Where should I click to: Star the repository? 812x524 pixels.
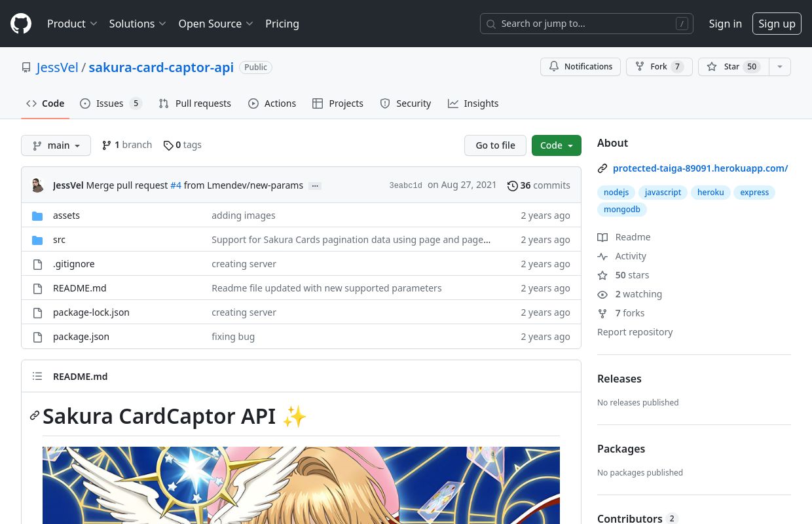[732, 67]
